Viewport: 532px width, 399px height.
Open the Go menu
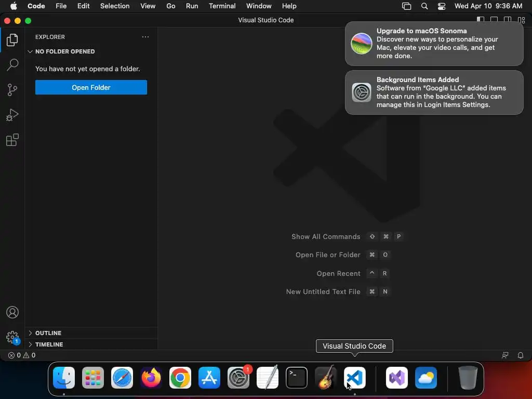click(x=170, y=6)
